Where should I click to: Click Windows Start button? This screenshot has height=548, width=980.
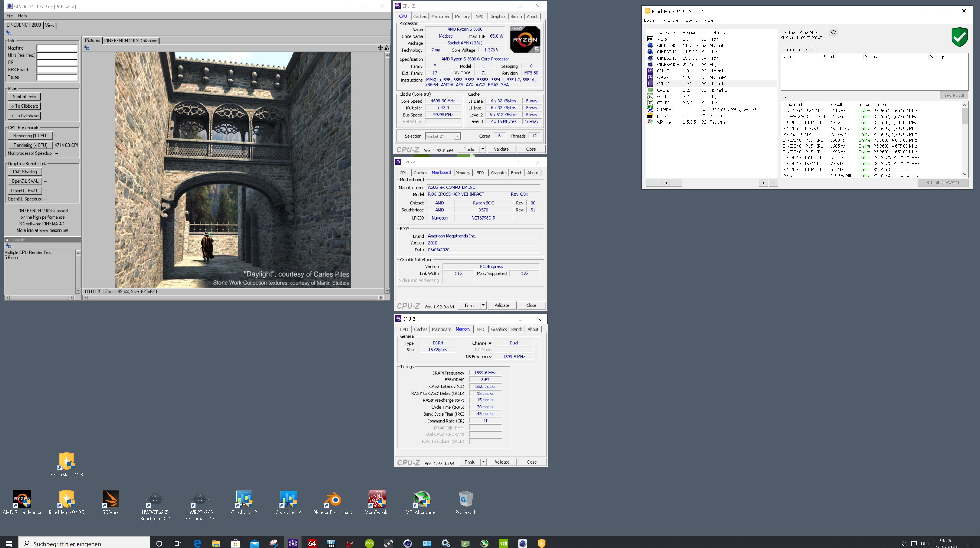pyautogui.click(x=9, y=543)
